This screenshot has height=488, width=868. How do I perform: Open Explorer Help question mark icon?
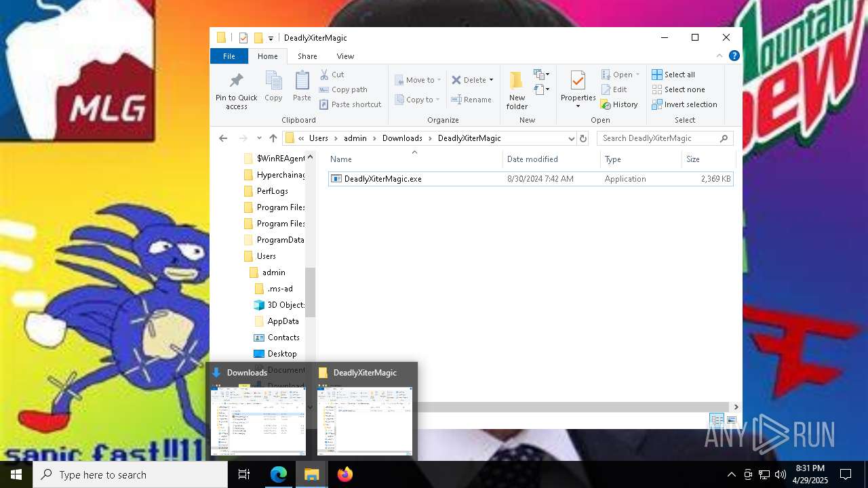pos(734,56)
